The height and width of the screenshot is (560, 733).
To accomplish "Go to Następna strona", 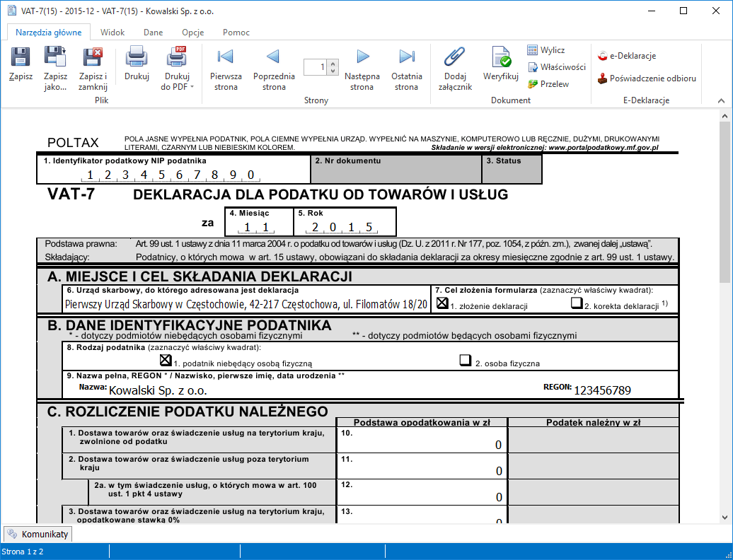I will (x=362, y=57).
